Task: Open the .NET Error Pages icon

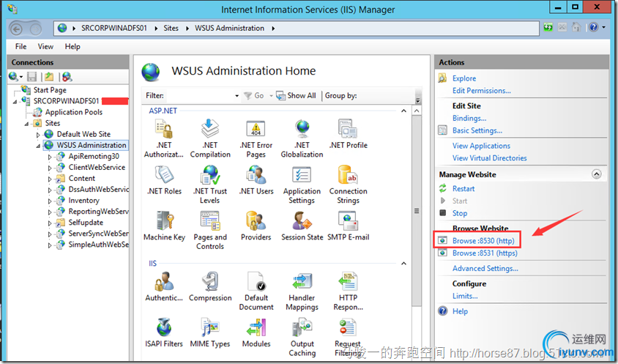Action: pos(256,130)
